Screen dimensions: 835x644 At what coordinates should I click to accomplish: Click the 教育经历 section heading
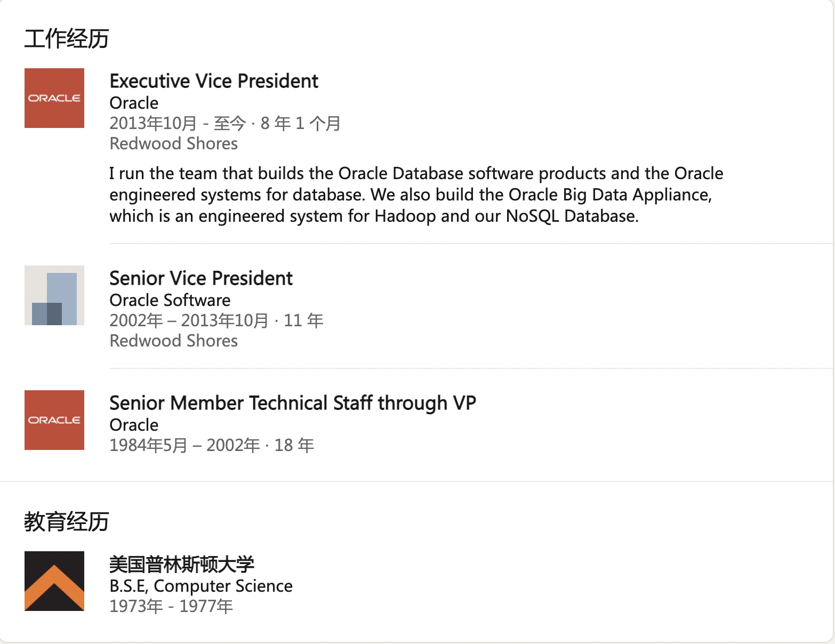(67, 521)
